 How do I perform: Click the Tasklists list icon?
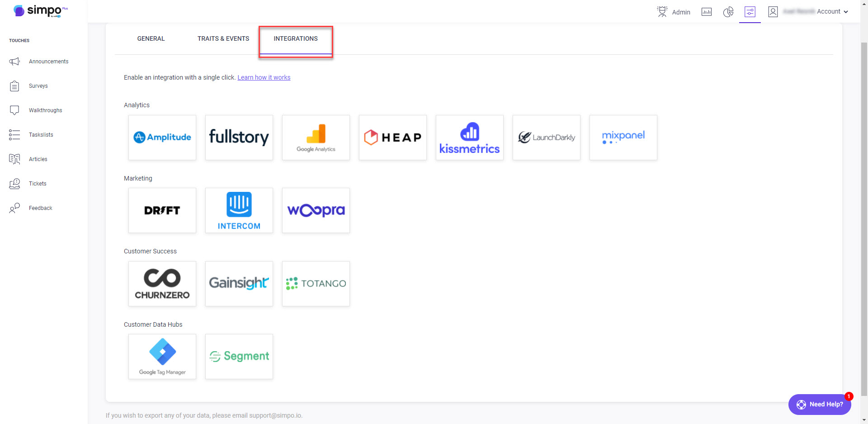[14, 135]
